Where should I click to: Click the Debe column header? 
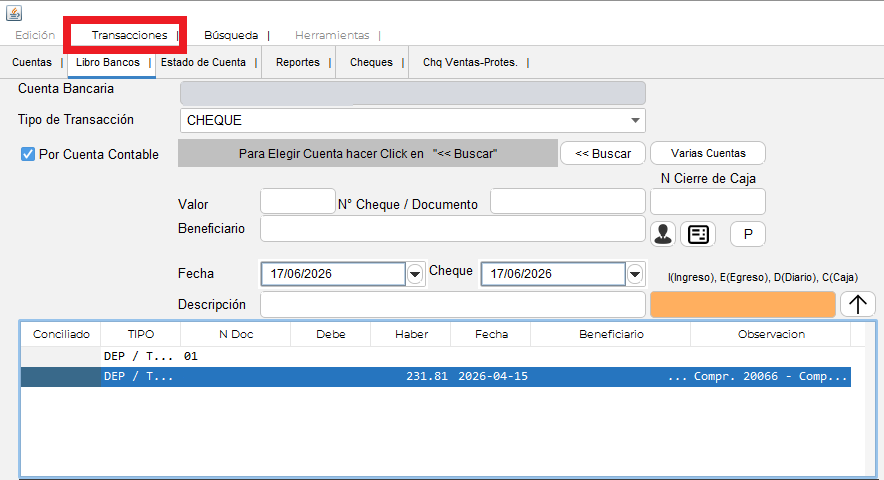click(x=331, y=334)
